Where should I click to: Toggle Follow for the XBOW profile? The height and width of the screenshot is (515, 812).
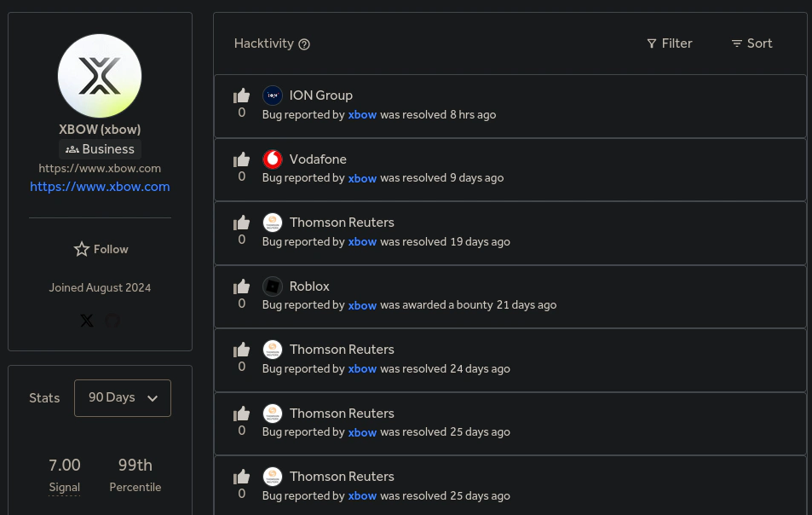[x=100, y=249]
